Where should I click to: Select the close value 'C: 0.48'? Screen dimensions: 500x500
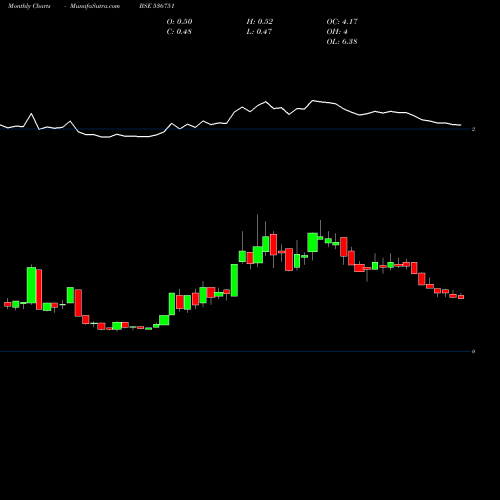[179, 32]
